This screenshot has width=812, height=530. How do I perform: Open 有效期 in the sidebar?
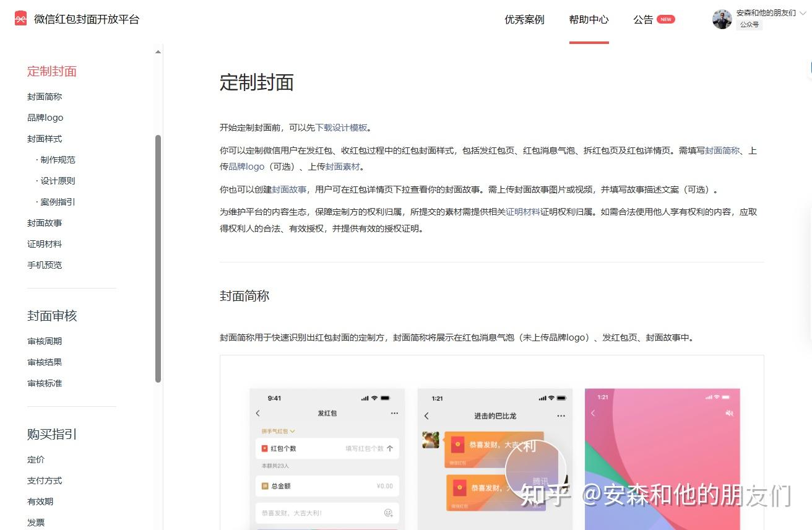pyautogui.click(x=40, y=502)
